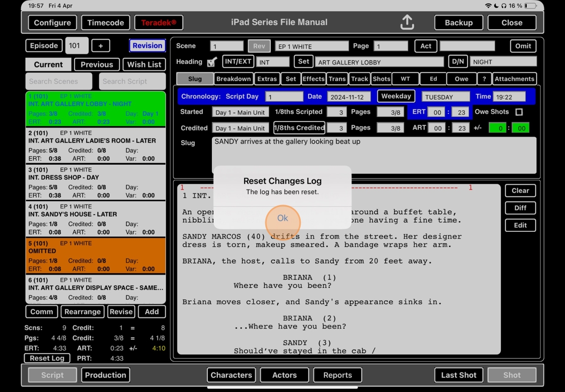
Task: Open the Teradek settings button
Action: [x=159, y=23]
